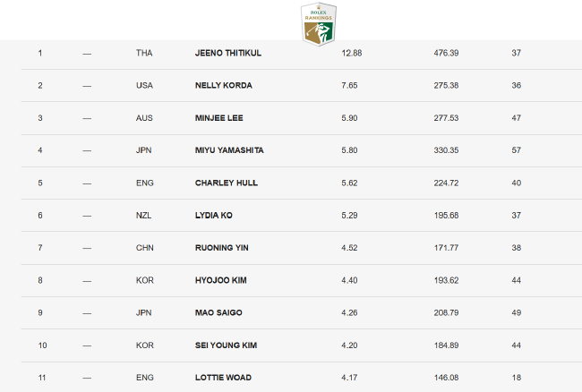
Task: Open Jeeno Thitikul's player profile
Action: point(227,53)
